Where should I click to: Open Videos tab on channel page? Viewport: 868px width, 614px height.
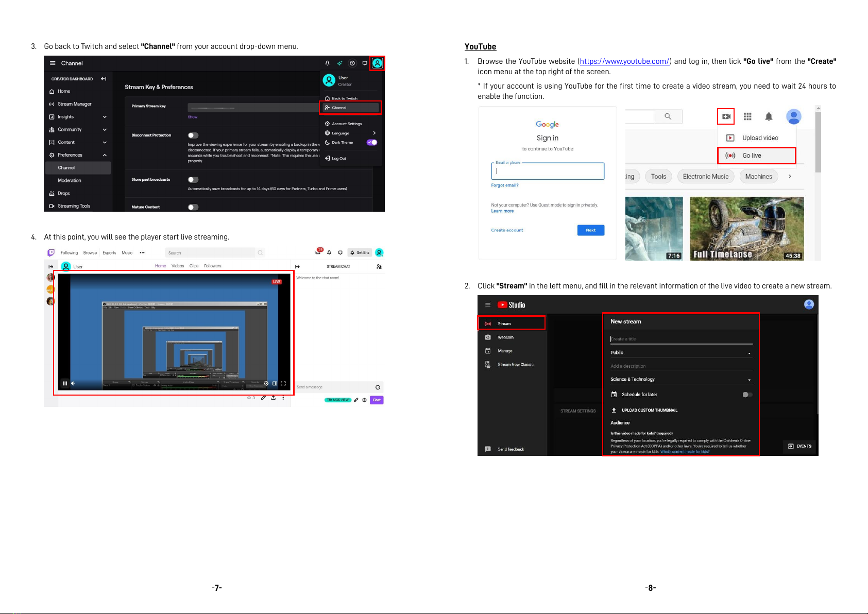coord(178,266)
